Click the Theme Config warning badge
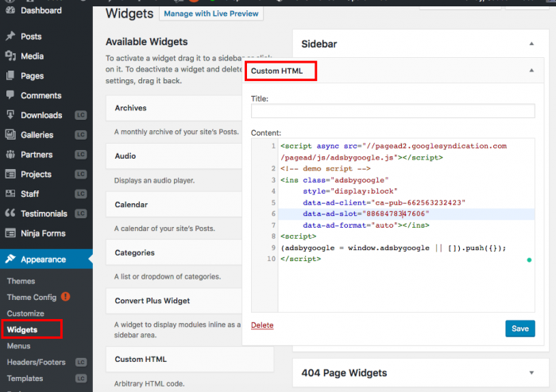Viewport: 556px width, 392px height. click(x=65, y=297)
